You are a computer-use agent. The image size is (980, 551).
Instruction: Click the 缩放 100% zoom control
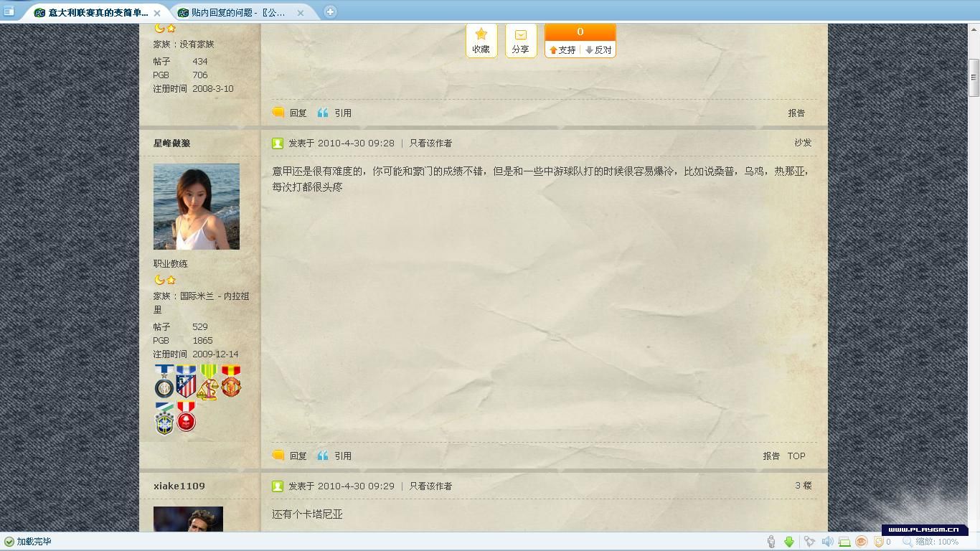[930, 542]
